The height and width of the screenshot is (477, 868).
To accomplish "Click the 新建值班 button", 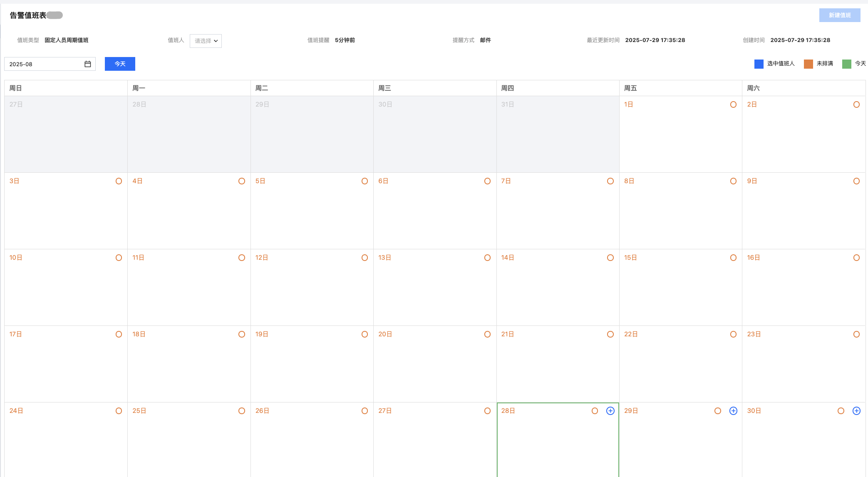I will pyautogui.click(x=839, y=15).
